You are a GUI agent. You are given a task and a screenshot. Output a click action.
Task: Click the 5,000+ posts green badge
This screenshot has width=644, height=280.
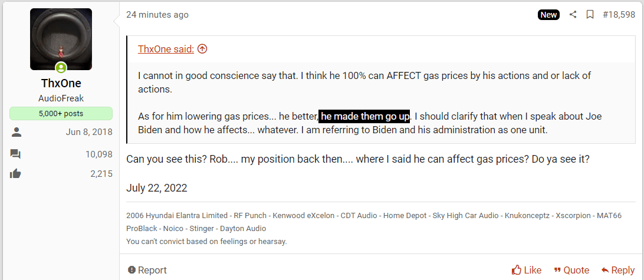coord(61,114)
